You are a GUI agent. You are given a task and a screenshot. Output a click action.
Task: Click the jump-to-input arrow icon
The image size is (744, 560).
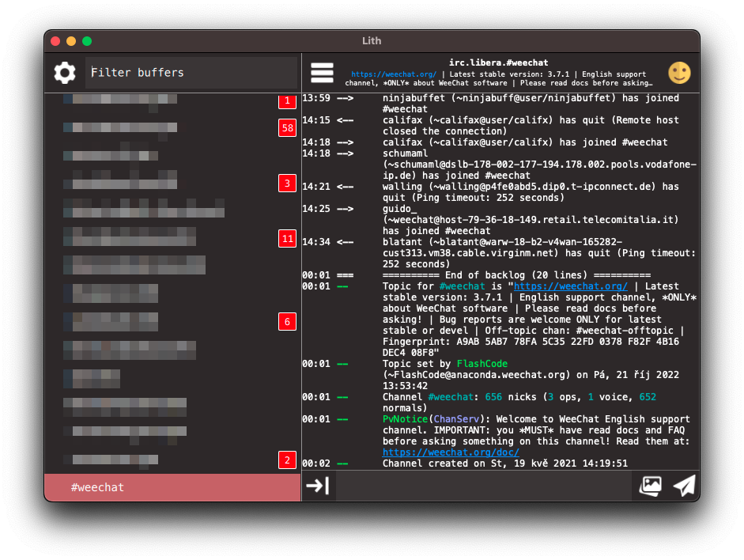[x=319, y=486]
